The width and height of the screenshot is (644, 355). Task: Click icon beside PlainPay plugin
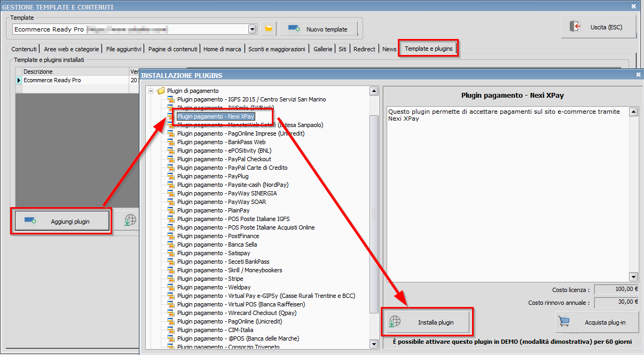171,210
